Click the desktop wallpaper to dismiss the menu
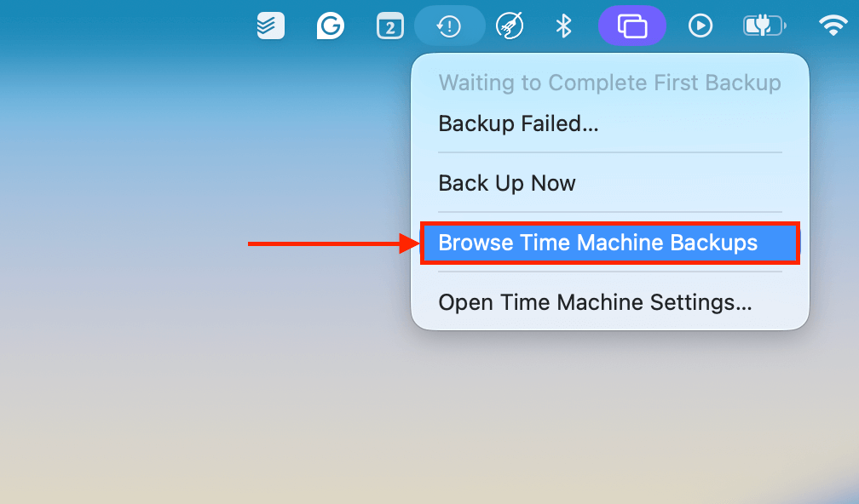The height and width of the screenshot is (504, 859). pos(170,383)
